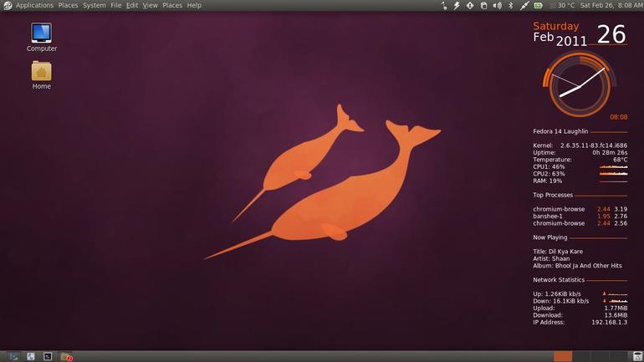644x362 pixels.
Task: Click the show desktop icon in bottom panel
Action: pos(13,356)
